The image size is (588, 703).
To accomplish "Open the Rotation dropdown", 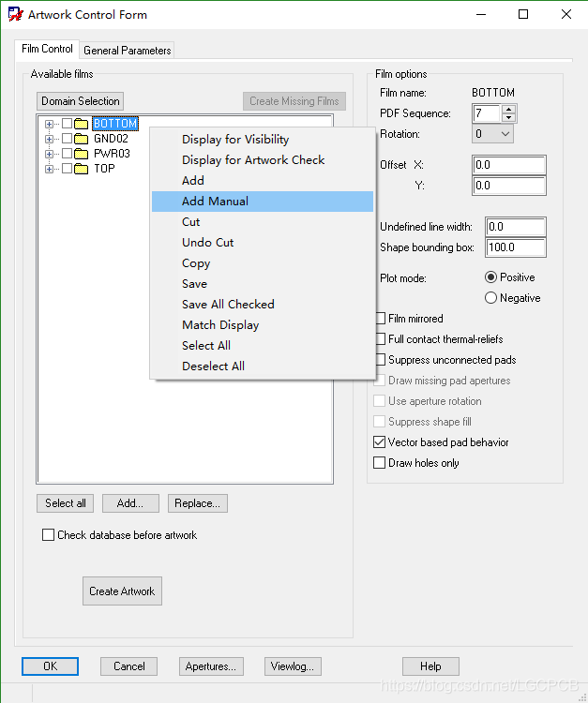I will pos(492,134).
